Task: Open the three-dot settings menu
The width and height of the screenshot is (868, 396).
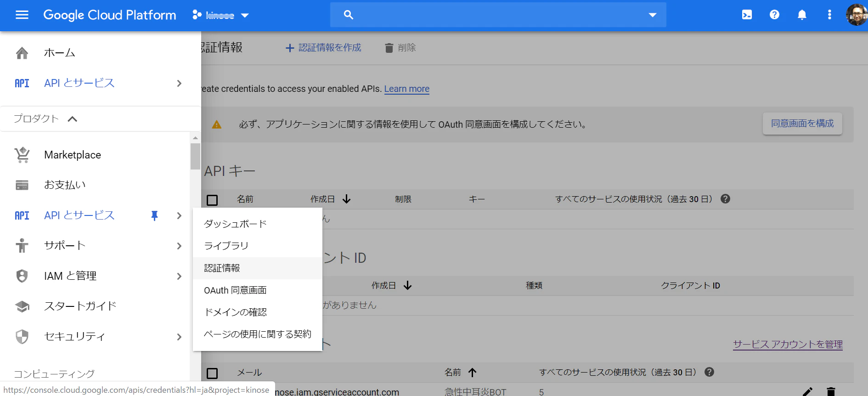Action: coord(829,15)
